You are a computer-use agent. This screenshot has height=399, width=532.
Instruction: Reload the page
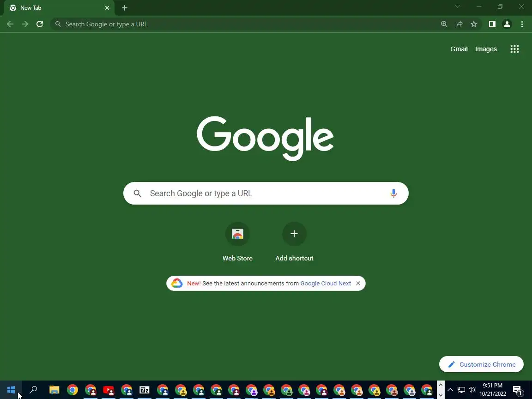point(40,24)
